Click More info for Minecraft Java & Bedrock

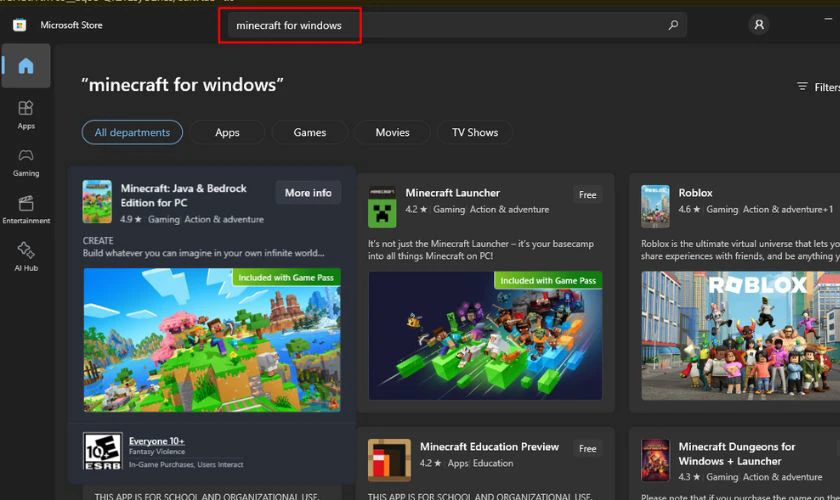pos(308,192)
